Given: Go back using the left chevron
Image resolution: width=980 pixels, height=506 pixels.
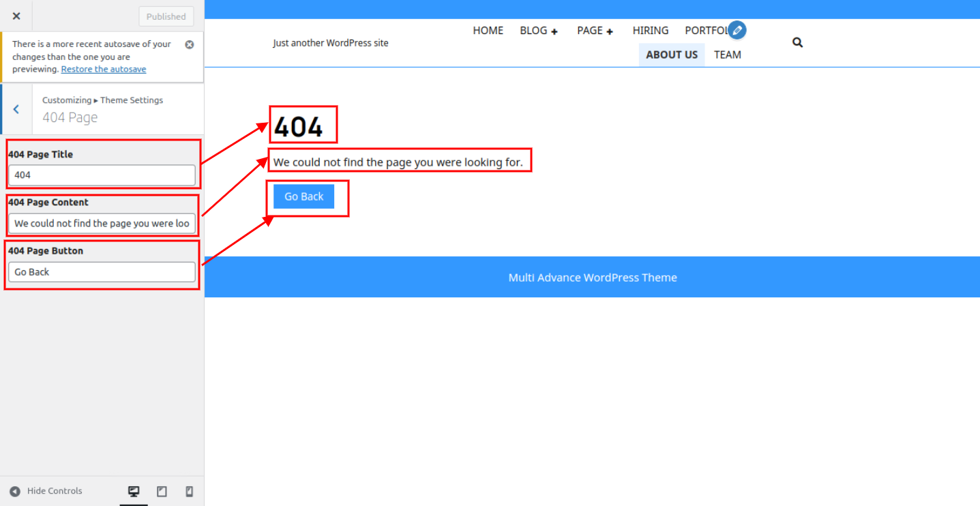Looking at the screenshot, I should coord(16,109).
